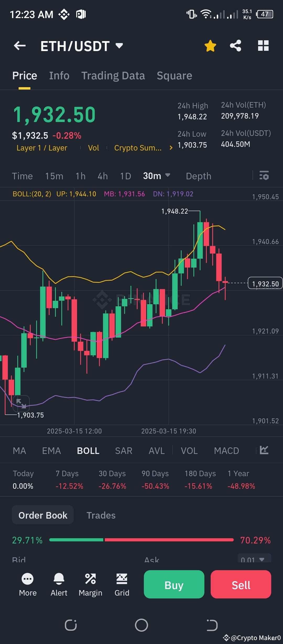Viewport: 283px width, 644px height.
Task: Open the More options icon
Action: pos(28,579)
